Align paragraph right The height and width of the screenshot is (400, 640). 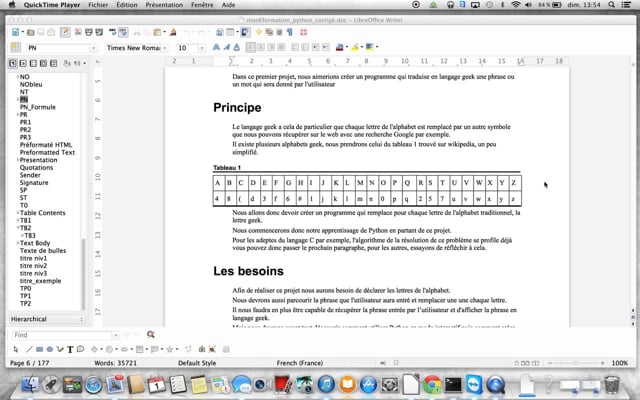click(x=271, y=48)
